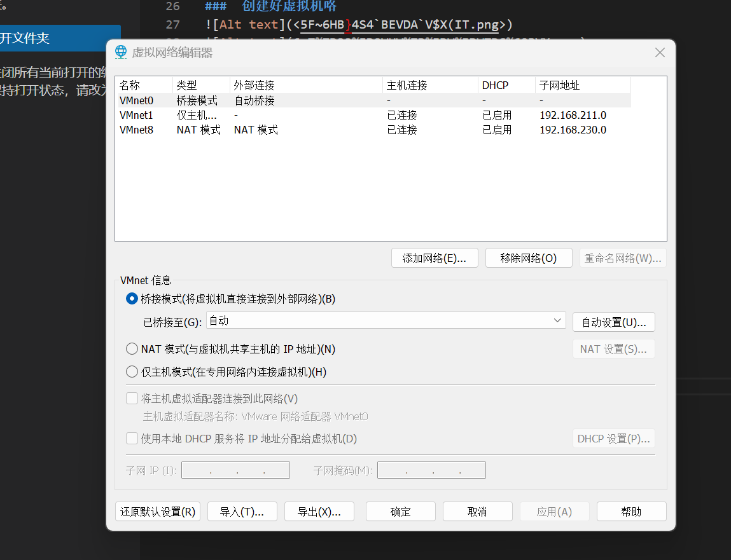This screenshot has height=560, width=731.
Task: Toggle 使用本地 DHCP 服务 checkbox
Action: [x=132, y=439]
